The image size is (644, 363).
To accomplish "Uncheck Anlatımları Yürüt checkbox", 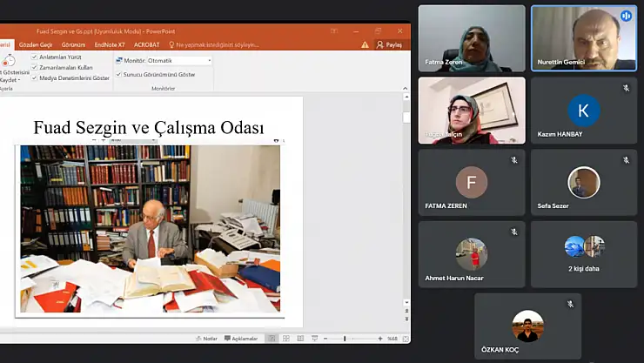I will coord(34,57).
